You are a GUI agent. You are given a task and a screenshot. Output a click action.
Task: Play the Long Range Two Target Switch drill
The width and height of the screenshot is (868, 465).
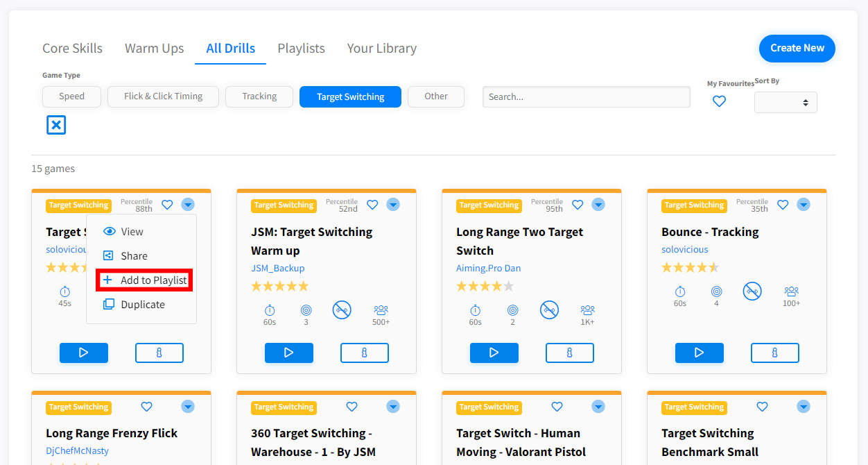(494, 353)
